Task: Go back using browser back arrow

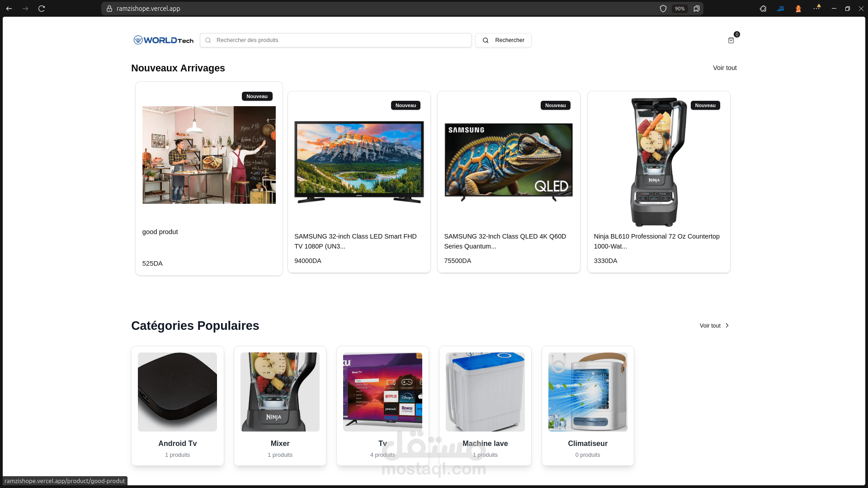Action: [9, 9]
